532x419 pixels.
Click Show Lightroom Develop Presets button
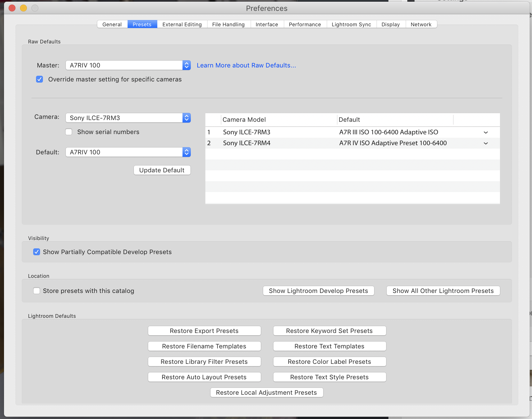(318, 291)
